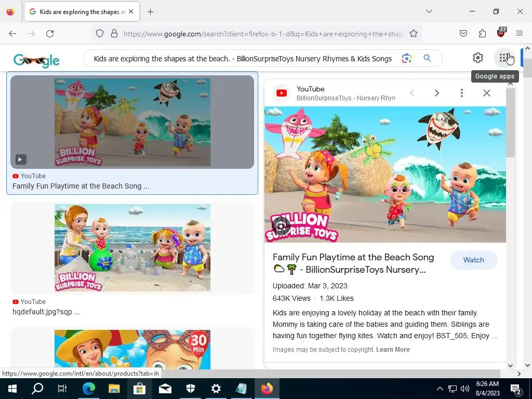
Task: Open the notification center
Action: click(516, 389)
